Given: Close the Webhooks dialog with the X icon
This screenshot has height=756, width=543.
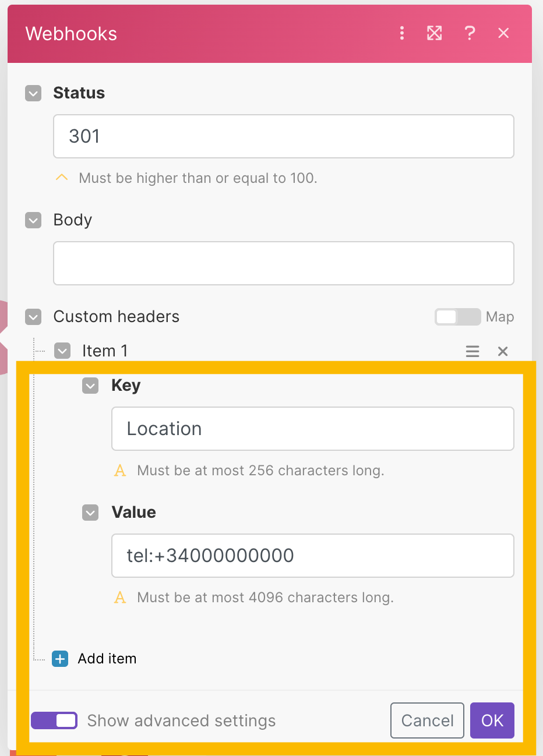Looking at the screenshot, I should pyautogui.click(x=503, y=33).
